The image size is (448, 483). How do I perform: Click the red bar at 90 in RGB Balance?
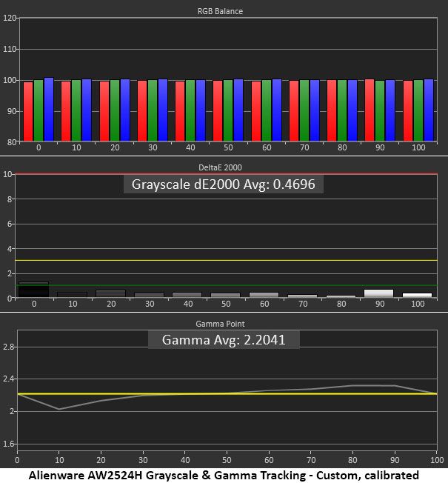coord(370,110)
